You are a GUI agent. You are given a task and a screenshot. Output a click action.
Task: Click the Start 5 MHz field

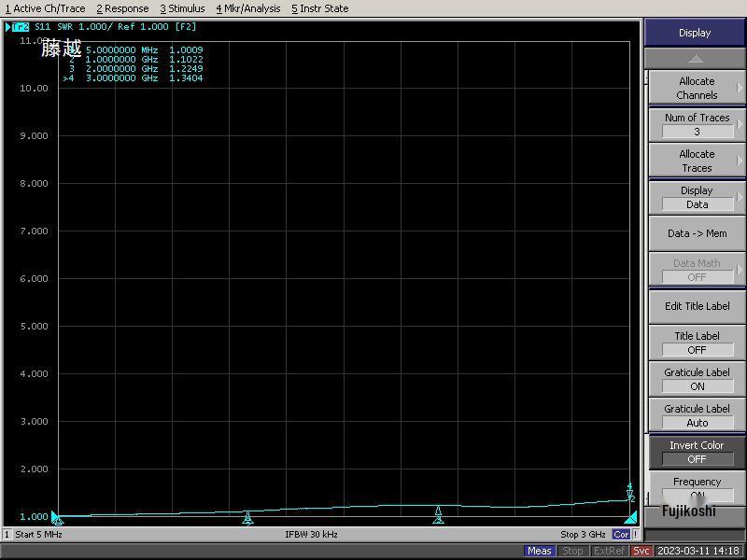pos(38,534)
